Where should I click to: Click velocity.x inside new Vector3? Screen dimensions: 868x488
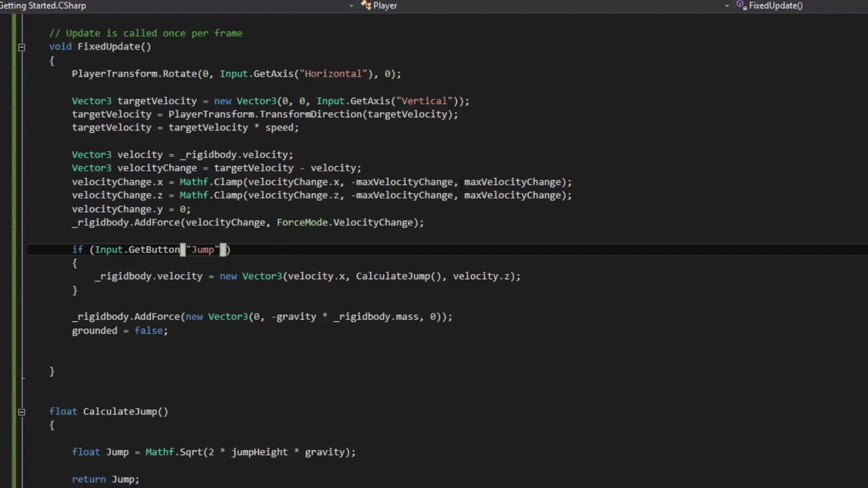pos(316,277)
